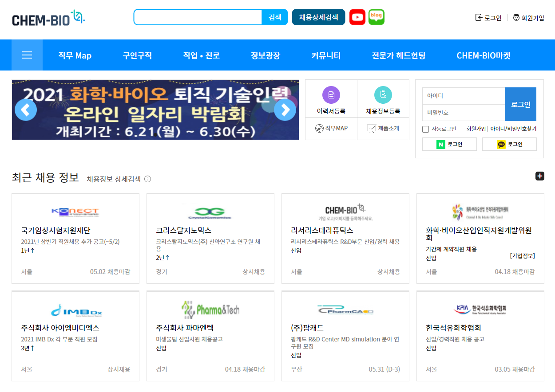The image size is (555, 392).
Task: Open the 직업 • 진로 menu
Action: (x=201, y=55)
